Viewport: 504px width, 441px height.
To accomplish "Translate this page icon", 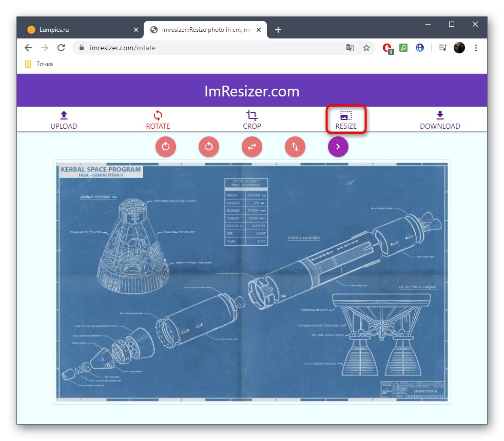I will tap(350, 48).
